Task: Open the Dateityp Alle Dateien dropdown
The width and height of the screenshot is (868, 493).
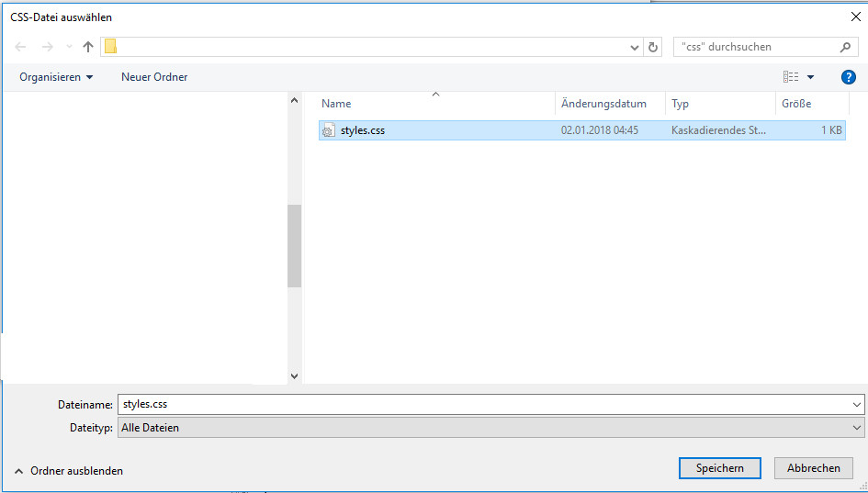Action: (x=490, y=428)
